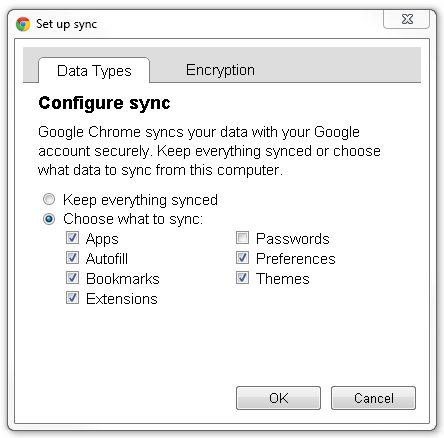
Task: Click the Passwords label text
Action: click(293, 239)
